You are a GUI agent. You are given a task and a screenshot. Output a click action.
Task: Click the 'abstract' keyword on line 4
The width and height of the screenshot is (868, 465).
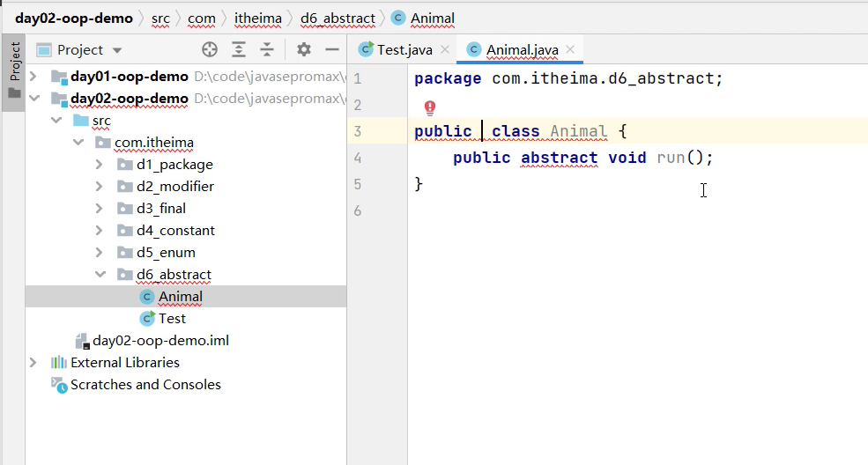click(x=559, y=159)
